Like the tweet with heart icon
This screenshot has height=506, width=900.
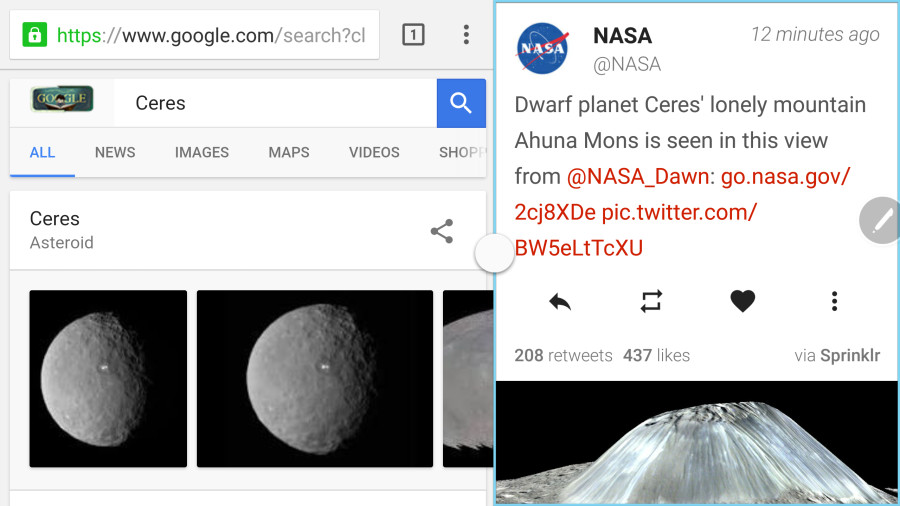[x=742, y=301]
